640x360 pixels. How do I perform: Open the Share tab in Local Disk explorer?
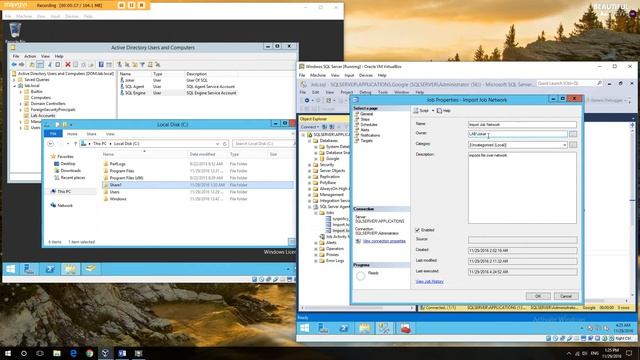tap(91, 134)
